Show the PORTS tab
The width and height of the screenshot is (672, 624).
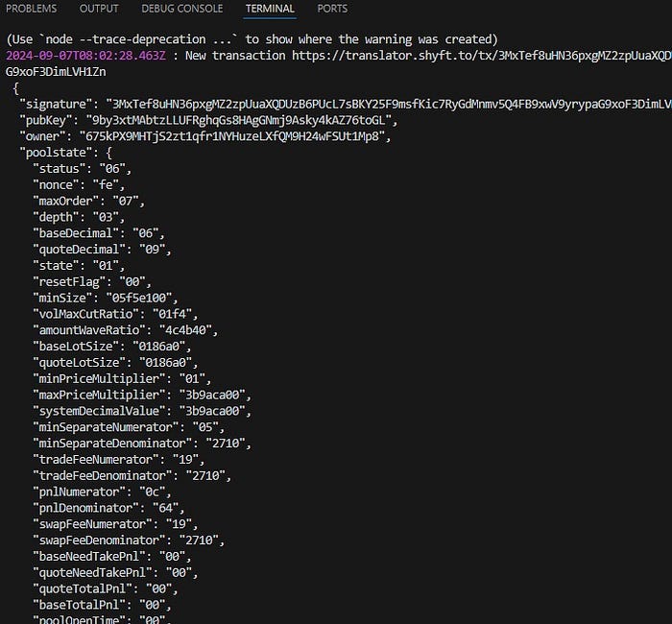[x=332, y=9]
